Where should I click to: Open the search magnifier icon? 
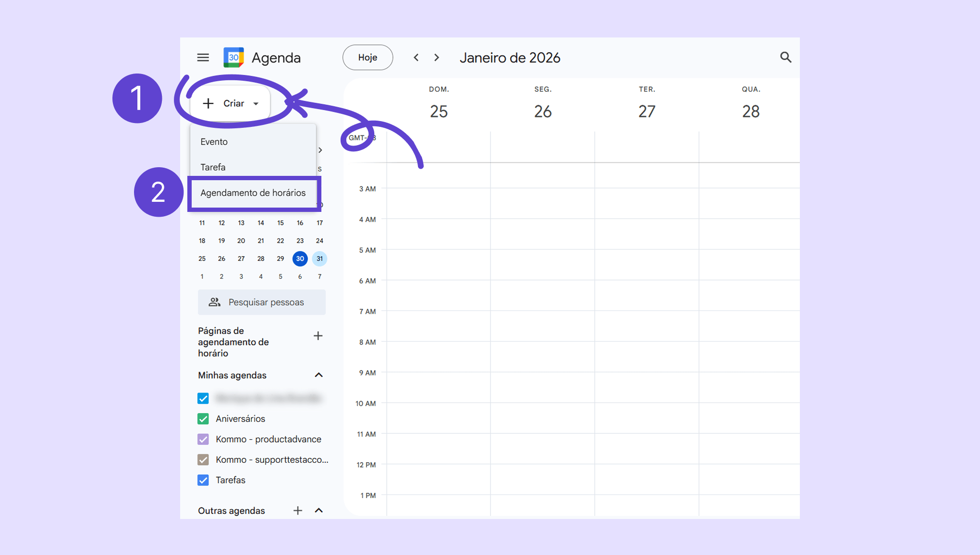(x=785, y=58)
